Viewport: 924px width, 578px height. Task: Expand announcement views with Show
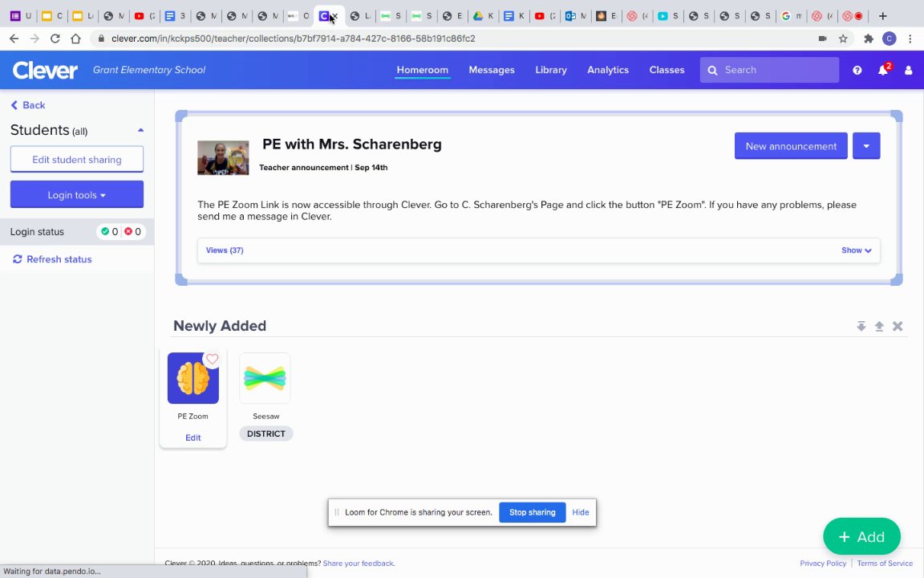(857, 250)
